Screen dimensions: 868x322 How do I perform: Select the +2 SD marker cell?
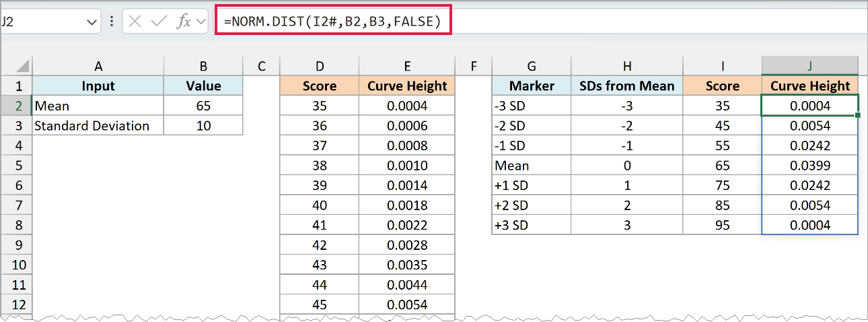[532, 205]
